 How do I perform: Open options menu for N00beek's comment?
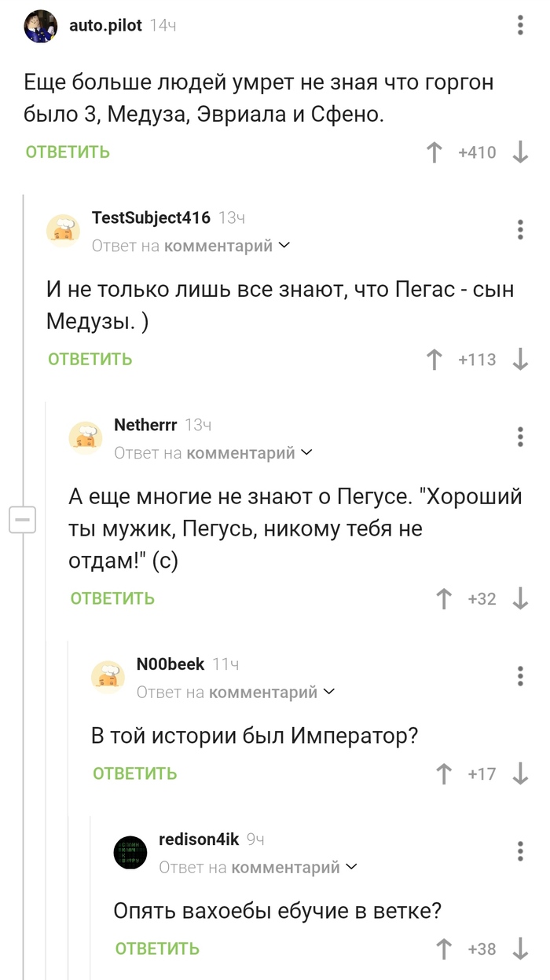tap(520, 676)
